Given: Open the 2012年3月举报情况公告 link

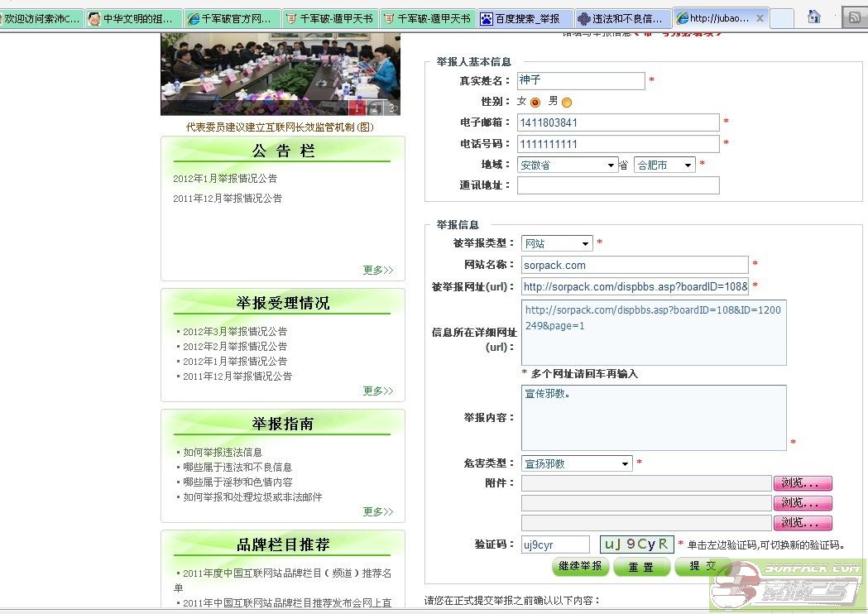Looking at the screenshot, I should pos(235,332).
